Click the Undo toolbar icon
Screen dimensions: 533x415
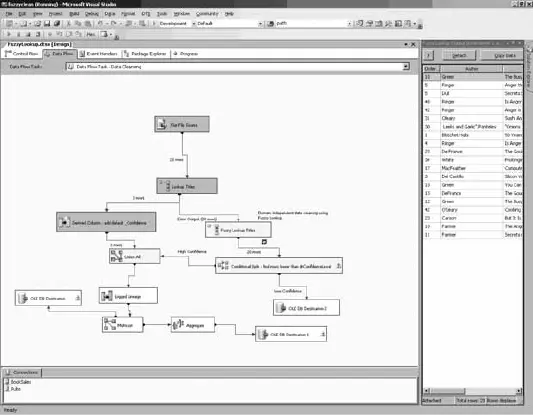pyautogui.click(x=100, y=23)
